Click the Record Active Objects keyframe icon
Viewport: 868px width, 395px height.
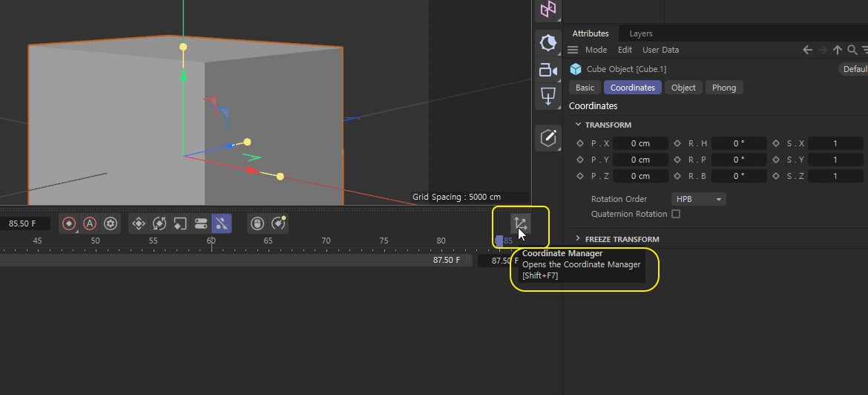coord(69,223)
